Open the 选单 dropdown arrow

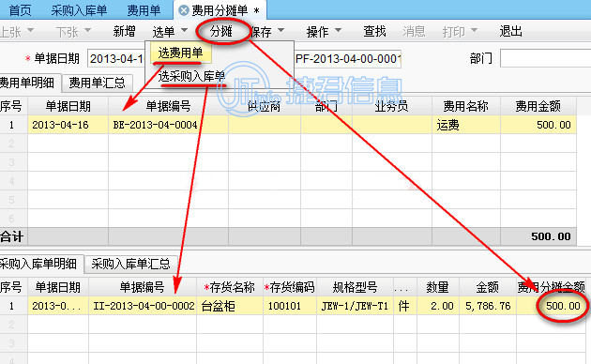coord(184,30)
